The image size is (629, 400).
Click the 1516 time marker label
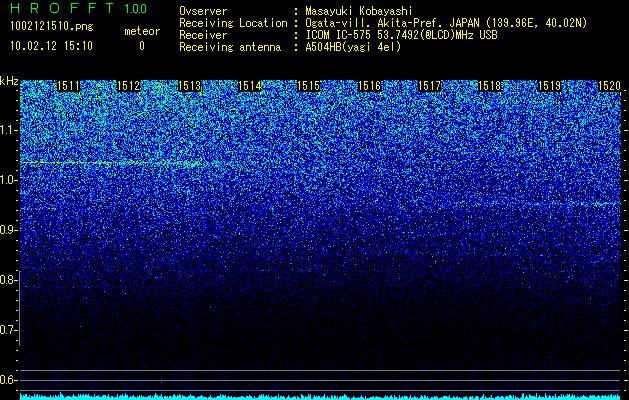click(369, 86)
